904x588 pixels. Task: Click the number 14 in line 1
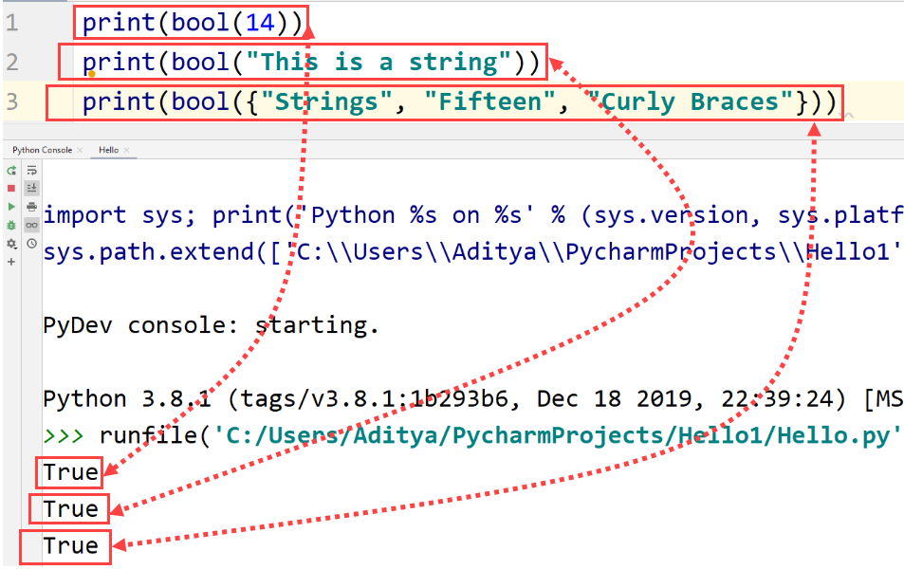[x=260, y=23]
